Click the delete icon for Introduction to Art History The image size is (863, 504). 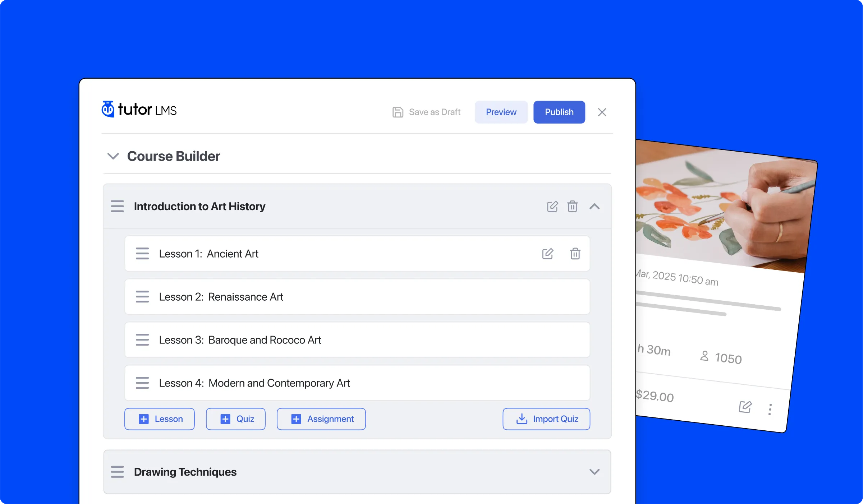(x=573, y=207)
